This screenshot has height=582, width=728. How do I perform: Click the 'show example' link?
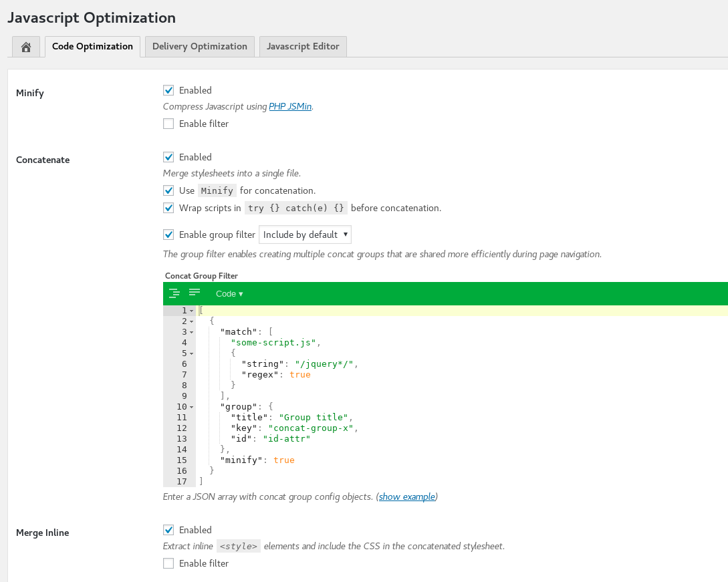pos(407,496)
